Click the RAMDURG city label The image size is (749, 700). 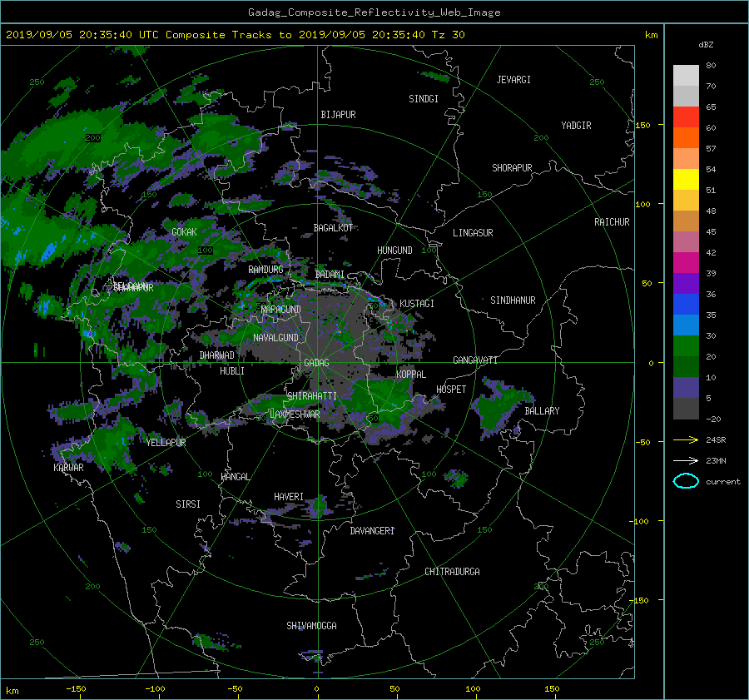[x=265, y=270]
